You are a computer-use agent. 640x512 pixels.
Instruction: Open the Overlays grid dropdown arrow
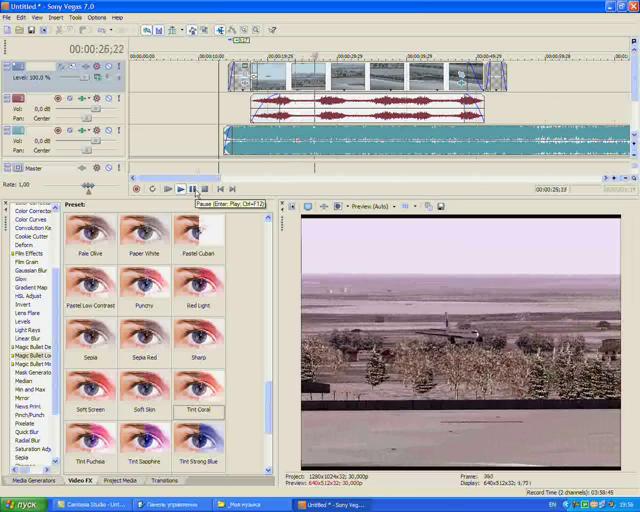415,207
